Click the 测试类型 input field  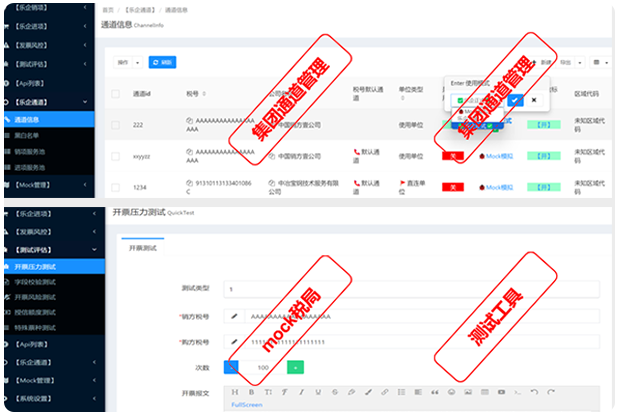(410, 289)
